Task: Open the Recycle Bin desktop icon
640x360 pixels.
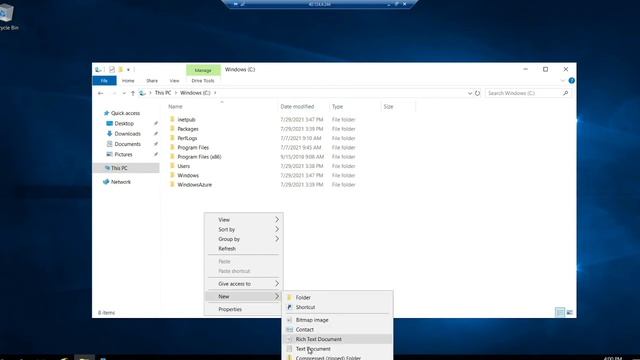Action: point(6,13)
